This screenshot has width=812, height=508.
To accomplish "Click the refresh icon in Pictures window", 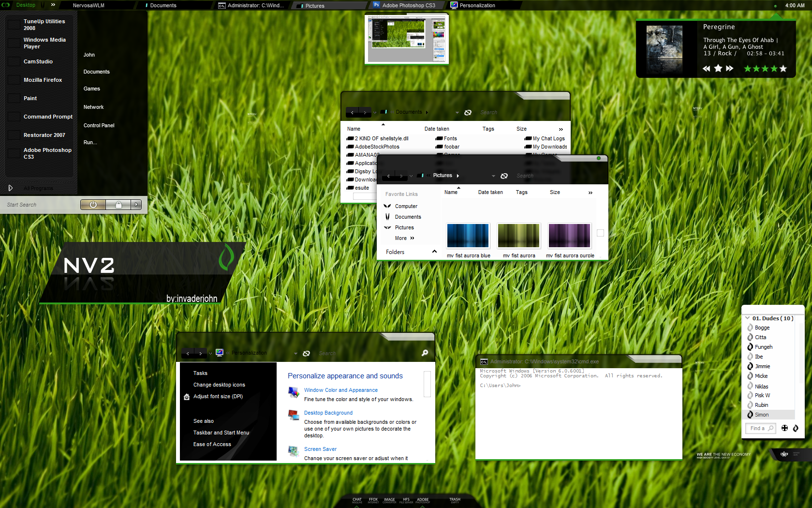I will (504, 176).
